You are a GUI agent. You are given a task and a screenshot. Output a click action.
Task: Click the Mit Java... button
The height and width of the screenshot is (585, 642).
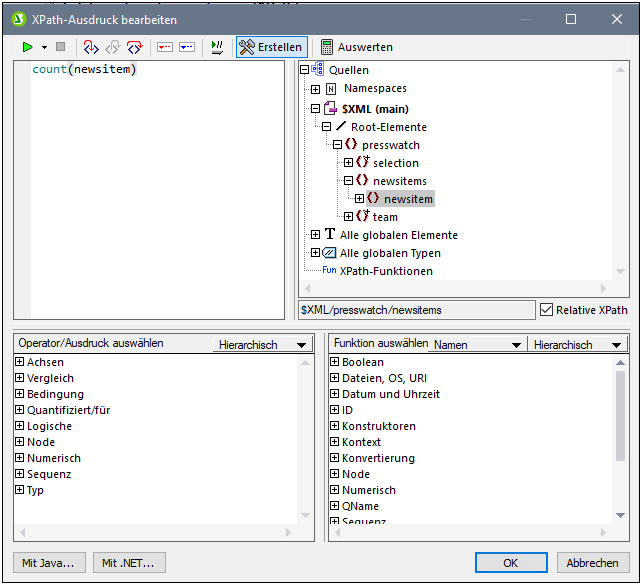pyautogui.click(x=50, y=563)
